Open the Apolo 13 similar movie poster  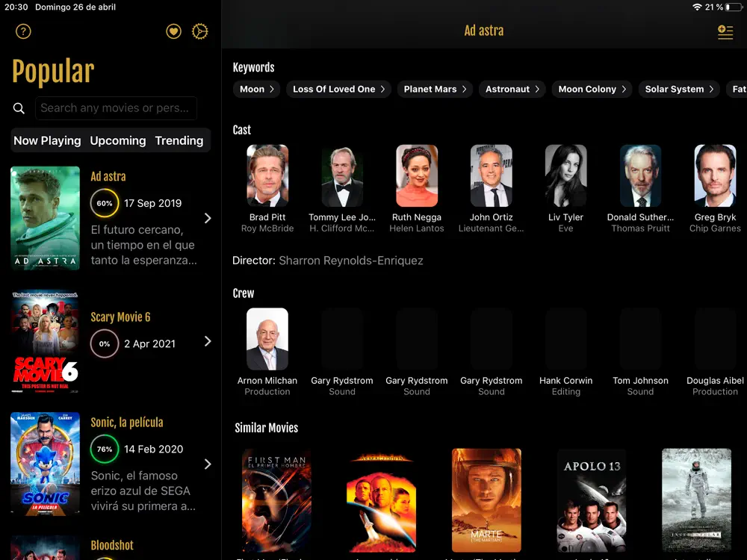coord(592,500)
